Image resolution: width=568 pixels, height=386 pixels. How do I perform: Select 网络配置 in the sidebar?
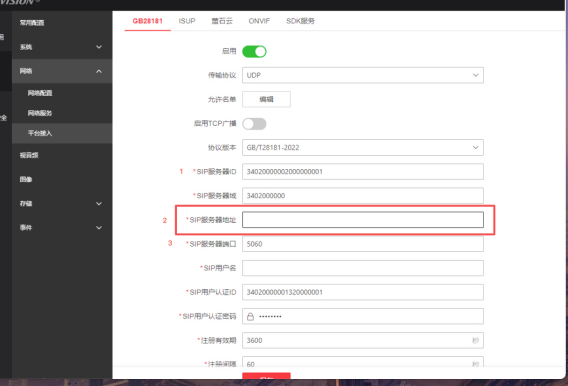pyautogui.click(x=62, y=93)
